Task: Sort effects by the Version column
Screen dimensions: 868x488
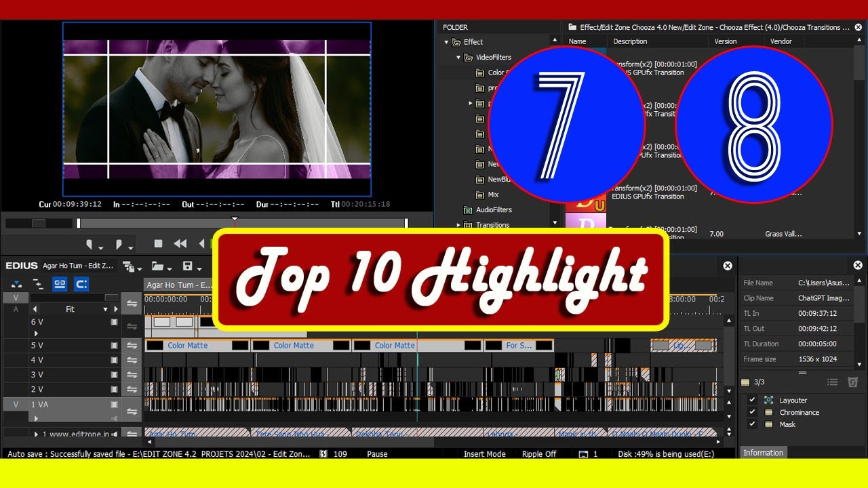Action: pyautogui.click(x=726, y=41)
